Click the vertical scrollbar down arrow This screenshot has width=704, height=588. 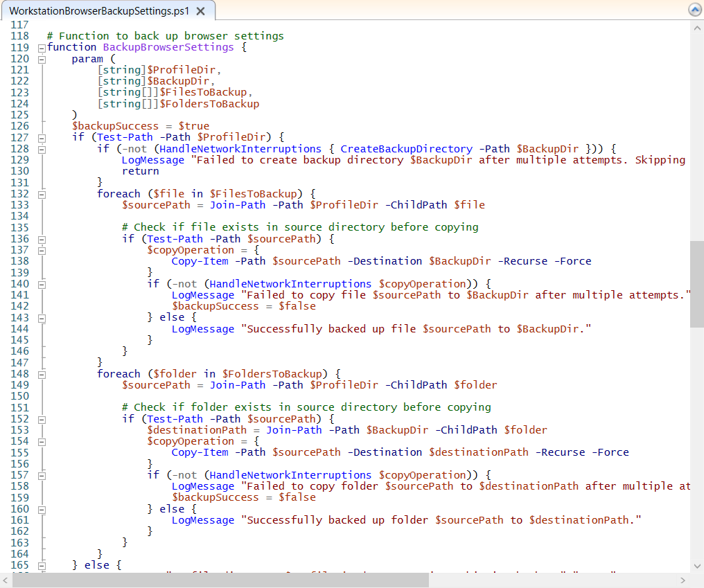click(x=697, y=566)
